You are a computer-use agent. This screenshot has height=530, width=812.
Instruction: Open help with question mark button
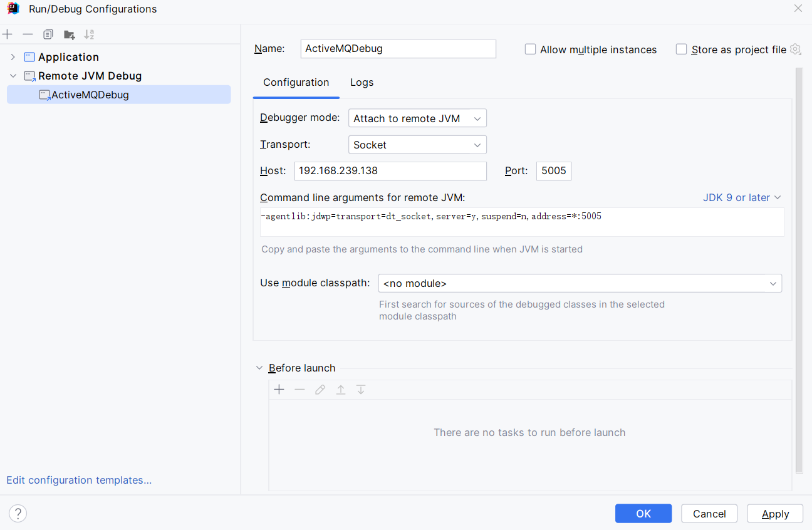[x=18, y=514]
